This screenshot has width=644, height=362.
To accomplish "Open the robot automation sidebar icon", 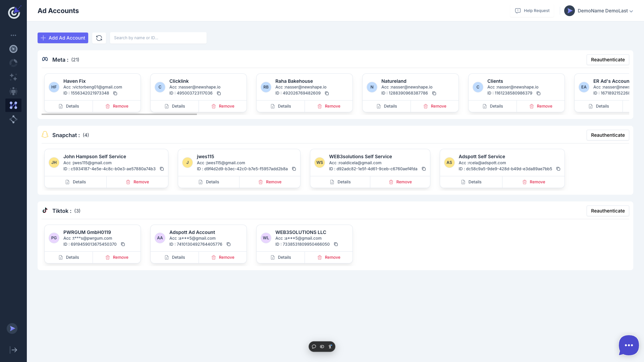I will 13,91.
